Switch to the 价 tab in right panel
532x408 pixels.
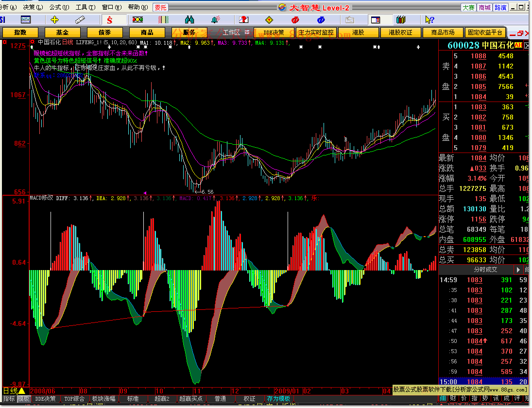(464, 398)
